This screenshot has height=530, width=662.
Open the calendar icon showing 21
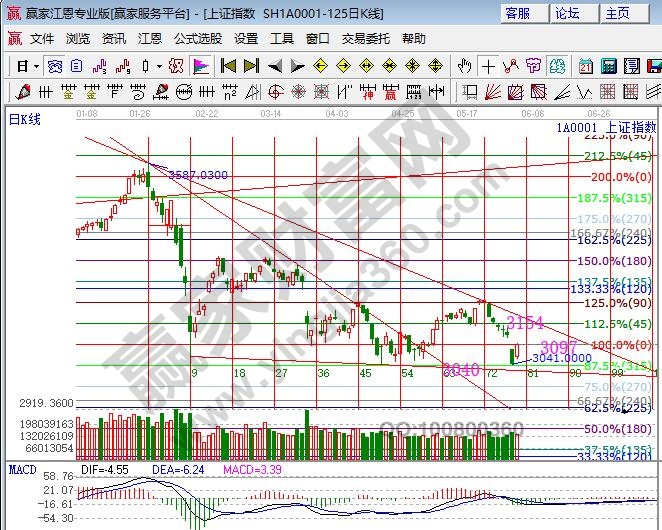[x=586, y=66]
